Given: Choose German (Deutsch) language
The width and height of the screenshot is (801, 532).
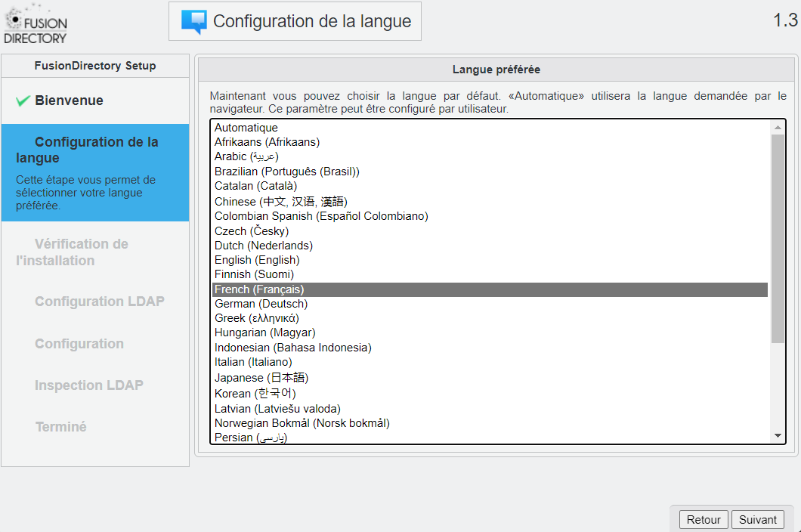Looking at the screenshot, I should point(490,304).
